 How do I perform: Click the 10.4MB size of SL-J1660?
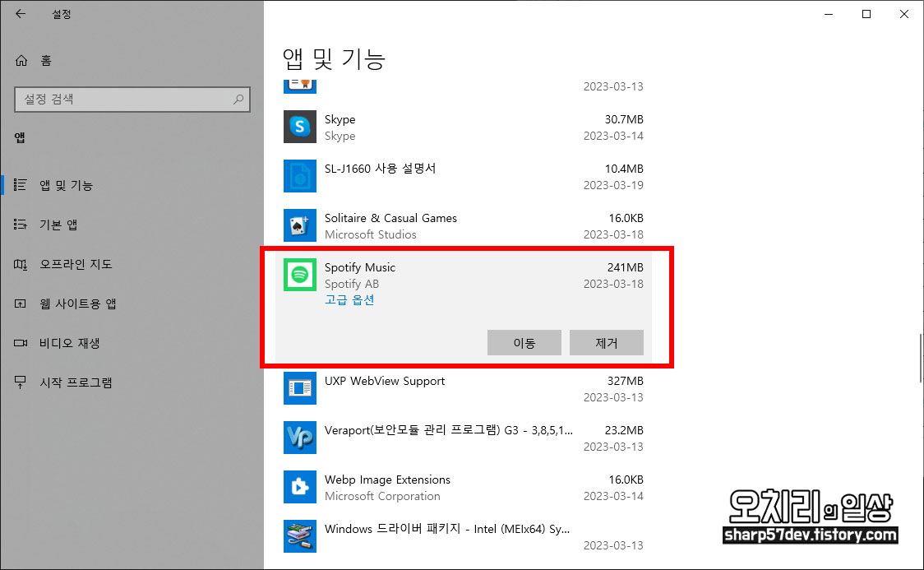(624, 169)
